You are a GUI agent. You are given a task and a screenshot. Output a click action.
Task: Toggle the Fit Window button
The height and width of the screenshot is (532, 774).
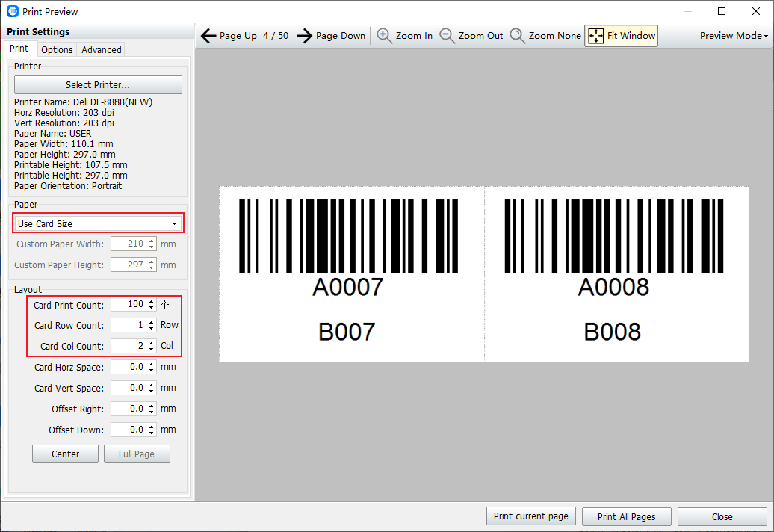click(622, 36)
